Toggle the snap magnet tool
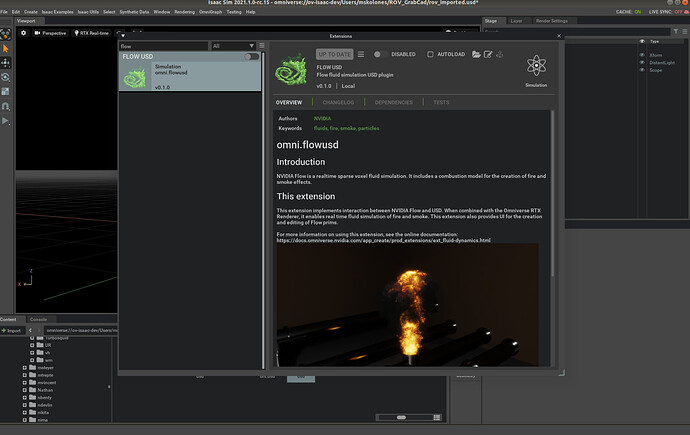Image resolution: width=690 pixels, height=435 pixels. click(x=6, y=106)
